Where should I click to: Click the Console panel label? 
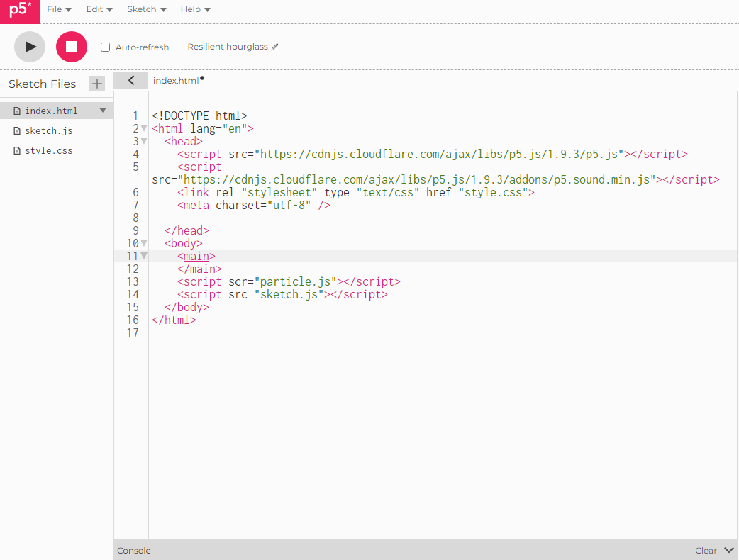coord(134,550)
